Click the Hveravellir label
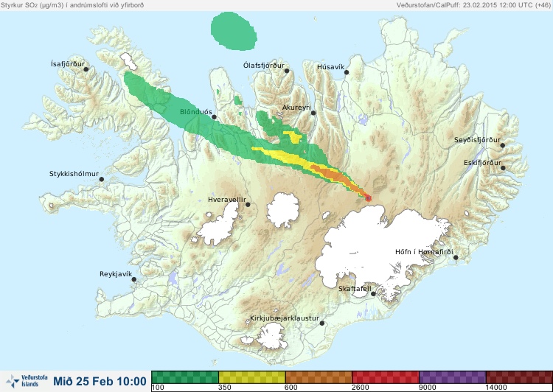Screen dimensions: 553x392 [x=227, y=200]
